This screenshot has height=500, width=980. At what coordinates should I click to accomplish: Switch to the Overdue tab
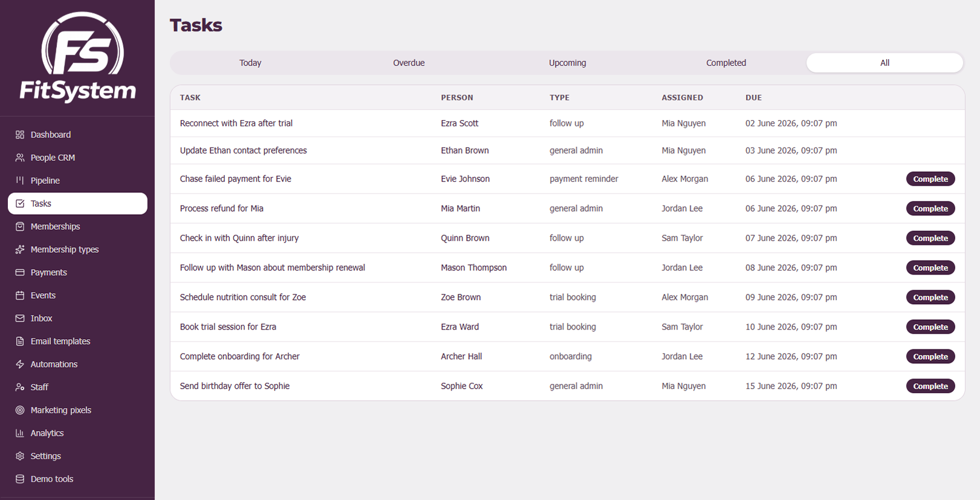[409, 63]
